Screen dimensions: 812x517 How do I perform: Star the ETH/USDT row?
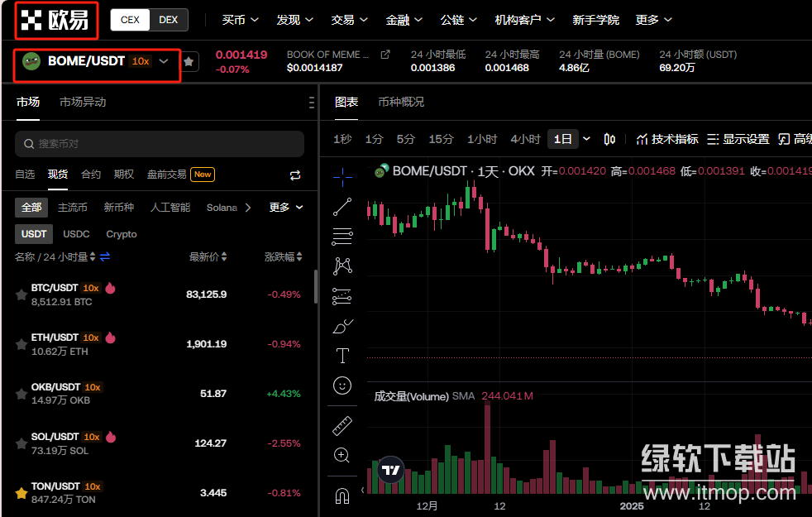tap(21, 344)
